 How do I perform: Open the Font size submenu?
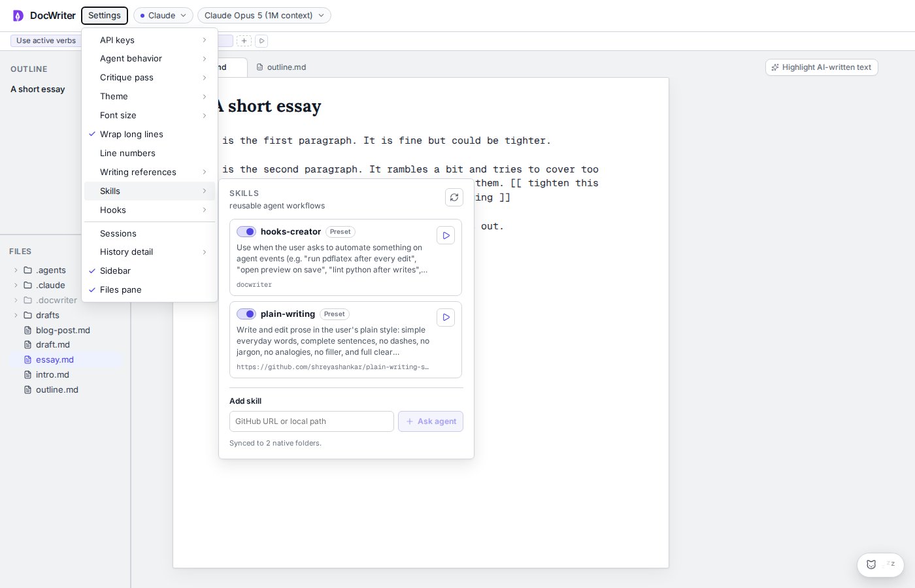150,116
